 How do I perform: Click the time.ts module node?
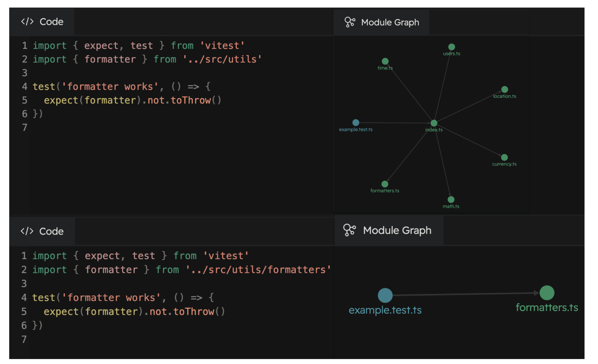tap(385, 61)
